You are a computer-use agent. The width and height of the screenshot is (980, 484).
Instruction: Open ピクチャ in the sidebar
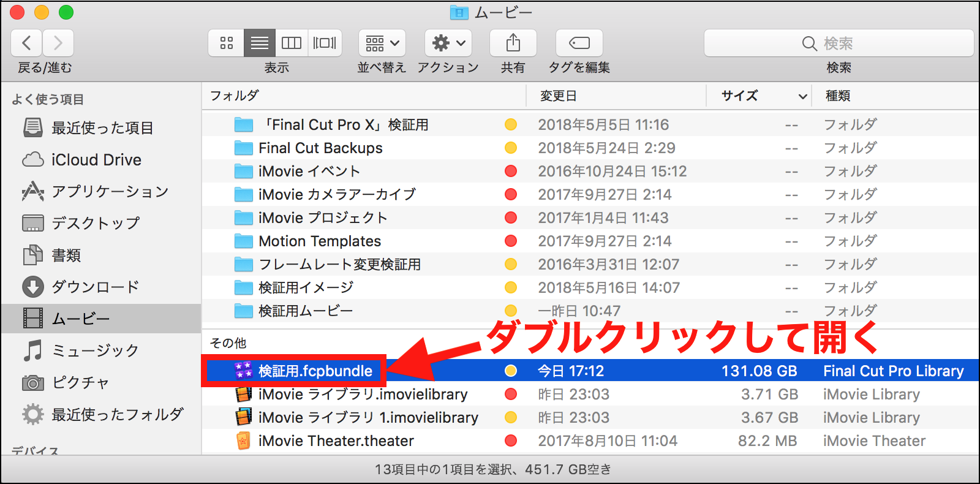[101, 382]
